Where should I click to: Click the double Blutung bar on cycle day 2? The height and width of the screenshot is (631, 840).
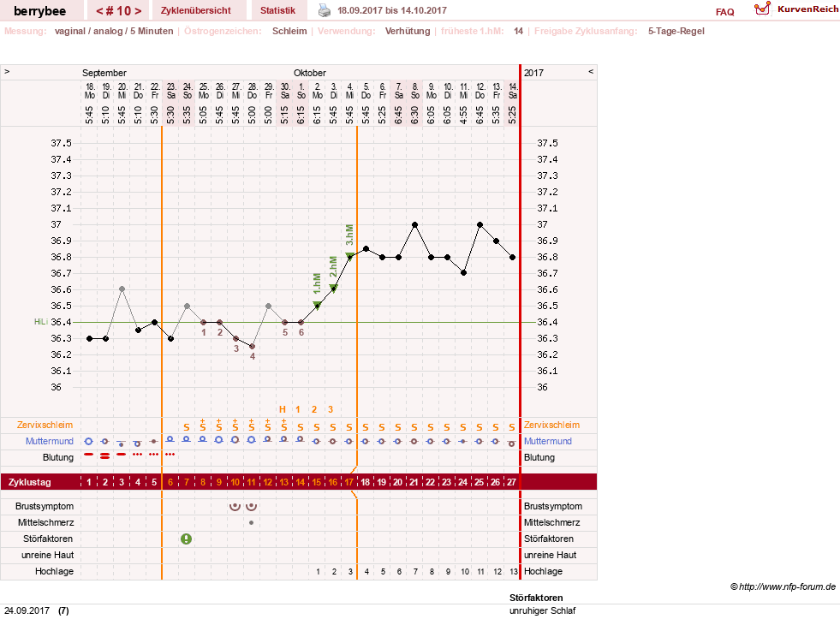pyautogui.click(x=105, y=455)
